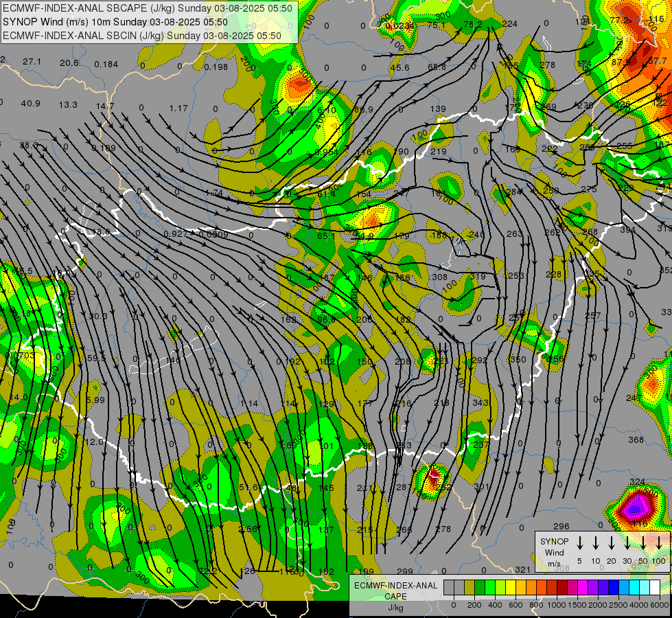Select the map value 45.6
The image size is (672, 618).
(400, 68)
